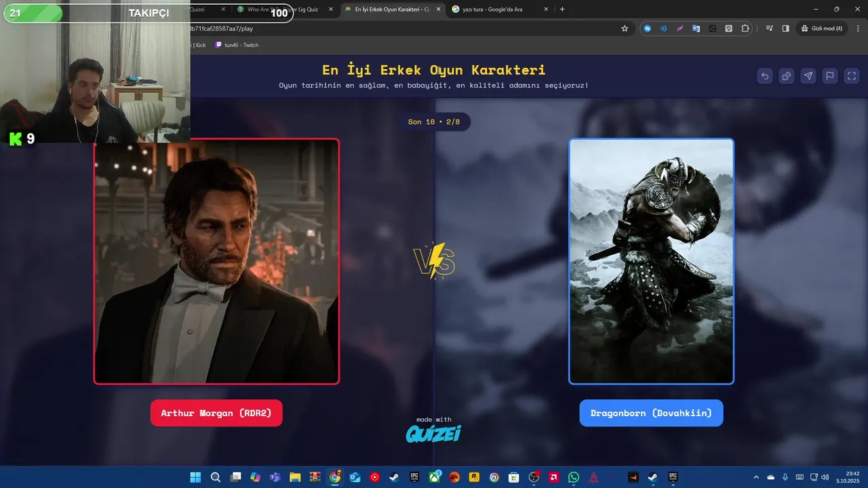Screen dimensions: 868x488
Task: Toggle quiz fullscreen mode icon
Action: pyautogui.click(x=852, y=76)
